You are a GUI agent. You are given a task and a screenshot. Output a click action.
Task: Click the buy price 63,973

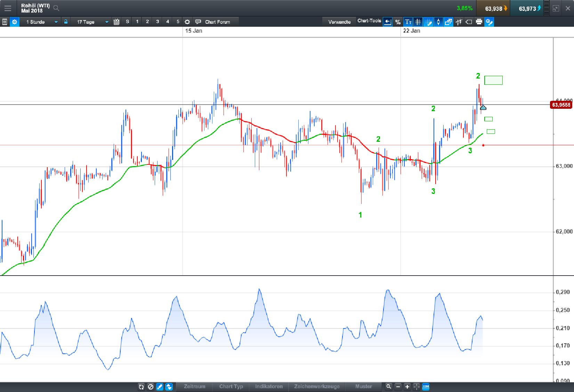(526, 8)
